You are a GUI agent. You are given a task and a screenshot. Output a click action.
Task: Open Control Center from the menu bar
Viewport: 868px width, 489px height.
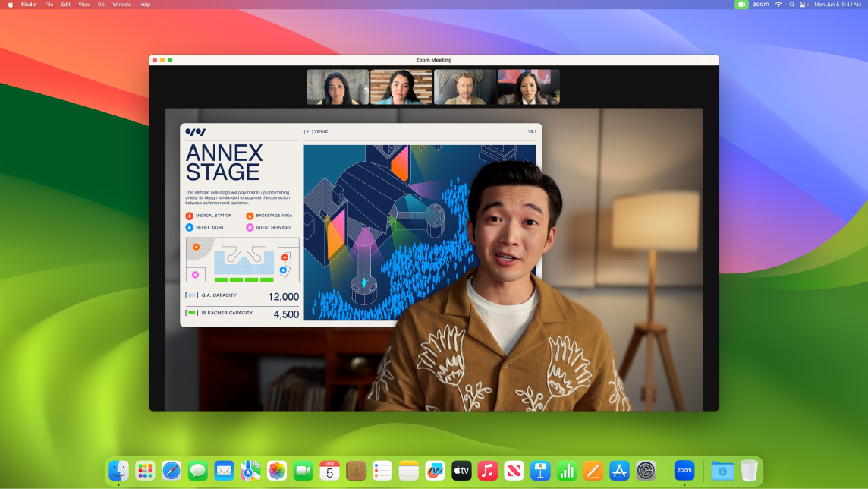(804, 5)
